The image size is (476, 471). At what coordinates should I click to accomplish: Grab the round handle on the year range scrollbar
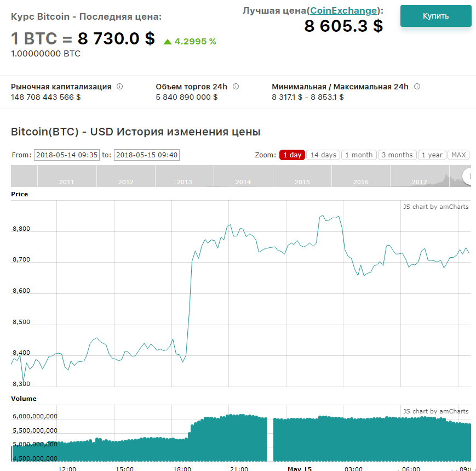(467, 176)
